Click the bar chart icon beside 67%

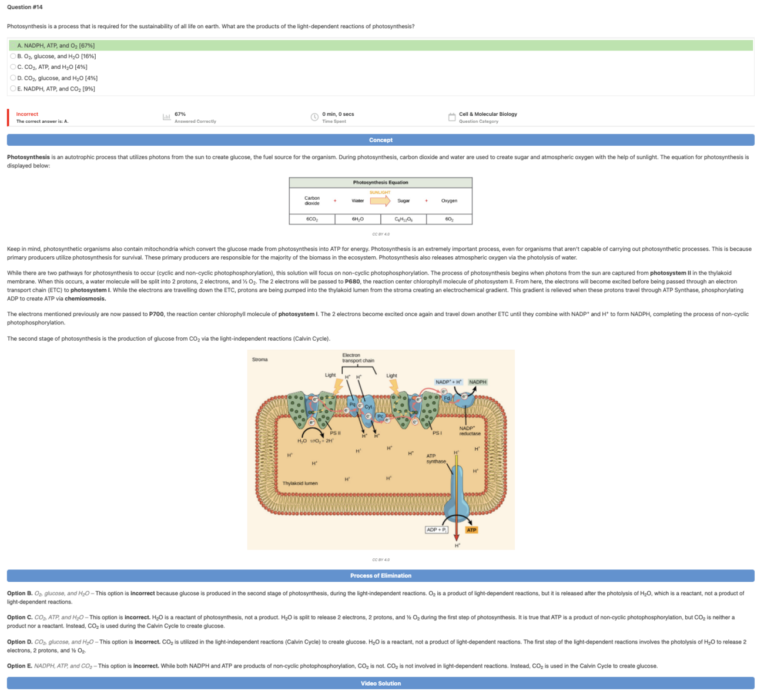(x=166, y=117)
